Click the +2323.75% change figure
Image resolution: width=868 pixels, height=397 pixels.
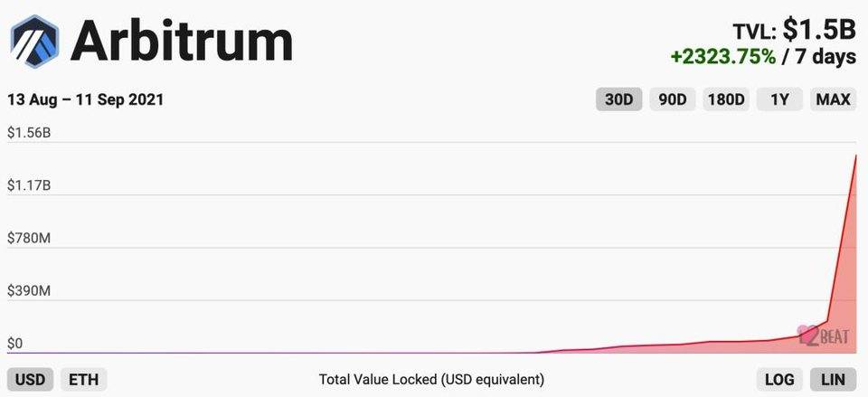pyautogui.click(x=723, y=57)
